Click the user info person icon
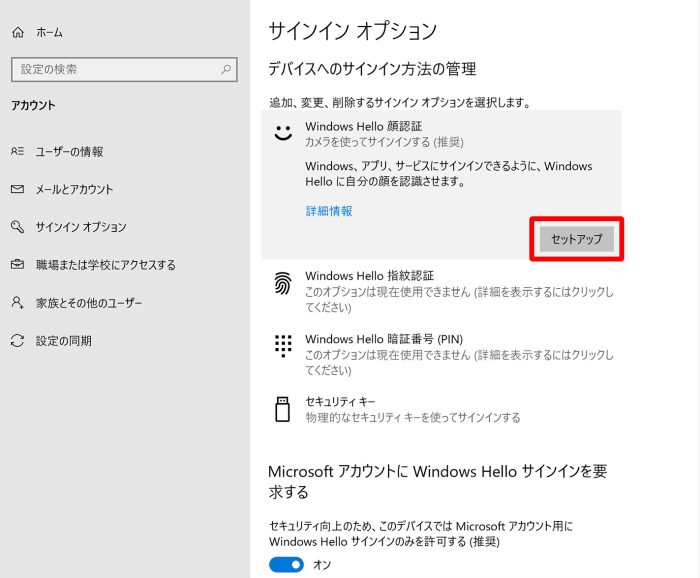 tap(17, 152)
